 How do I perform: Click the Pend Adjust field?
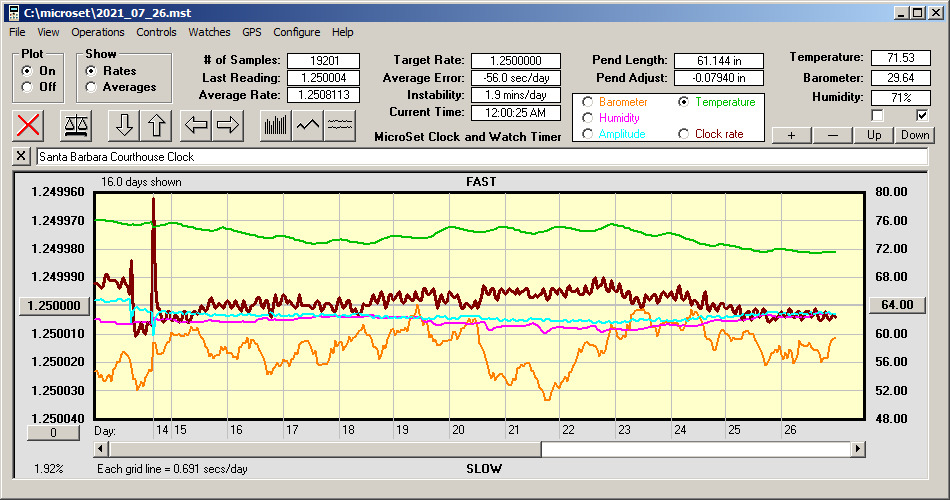[719, 78]
